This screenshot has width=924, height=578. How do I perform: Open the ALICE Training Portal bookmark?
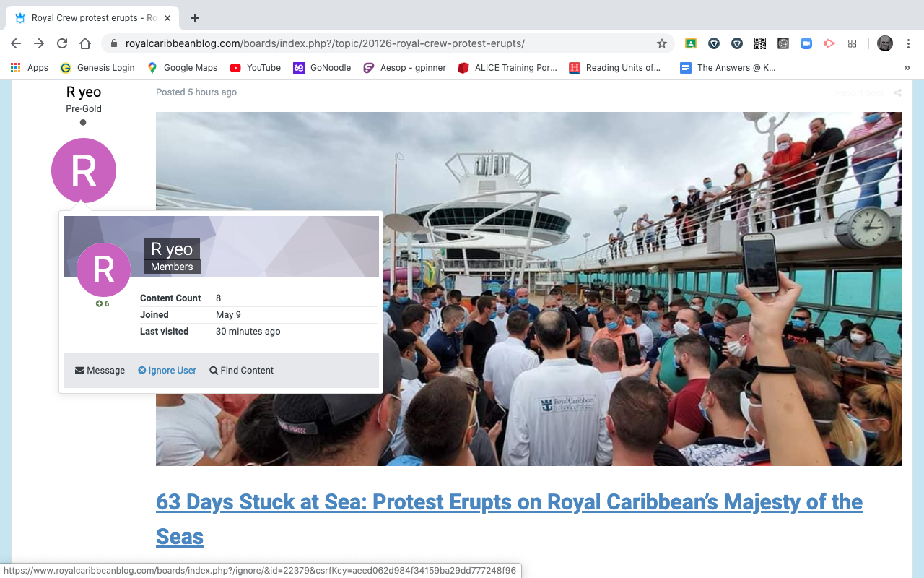tap(507, 68)
